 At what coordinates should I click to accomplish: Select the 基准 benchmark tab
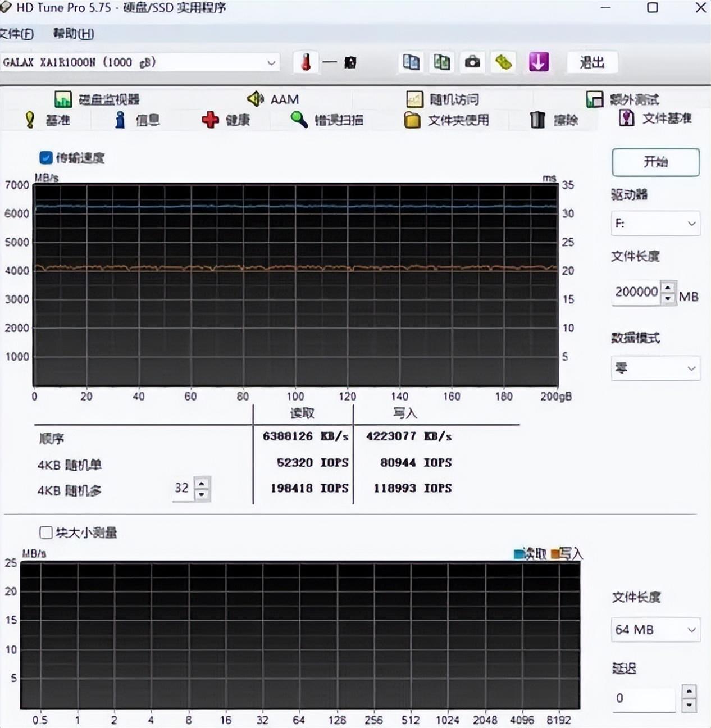47,120
